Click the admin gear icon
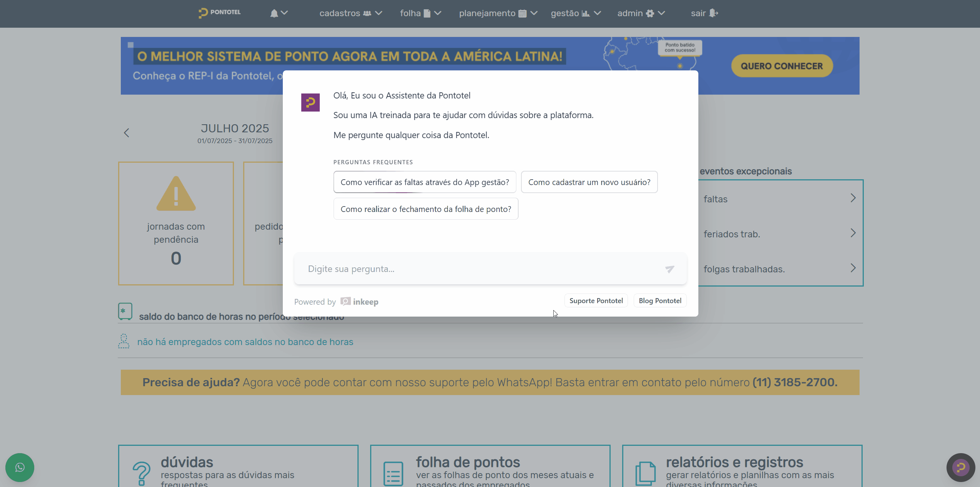Image resolution: width=980 pixels, height=487 pixels. pos(650,13)
